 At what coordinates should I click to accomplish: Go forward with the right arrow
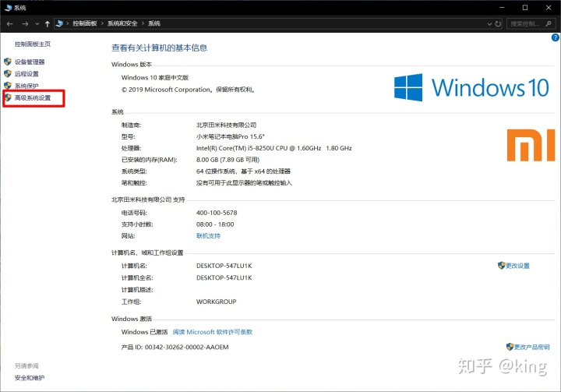coord(25,23)
